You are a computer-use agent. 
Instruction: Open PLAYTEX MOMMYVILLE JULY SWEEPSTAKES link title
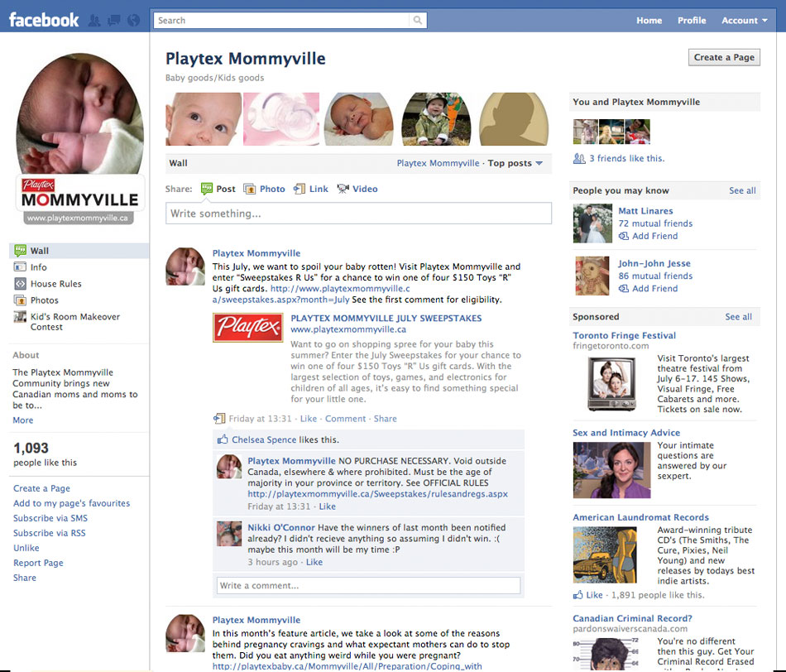386,318
